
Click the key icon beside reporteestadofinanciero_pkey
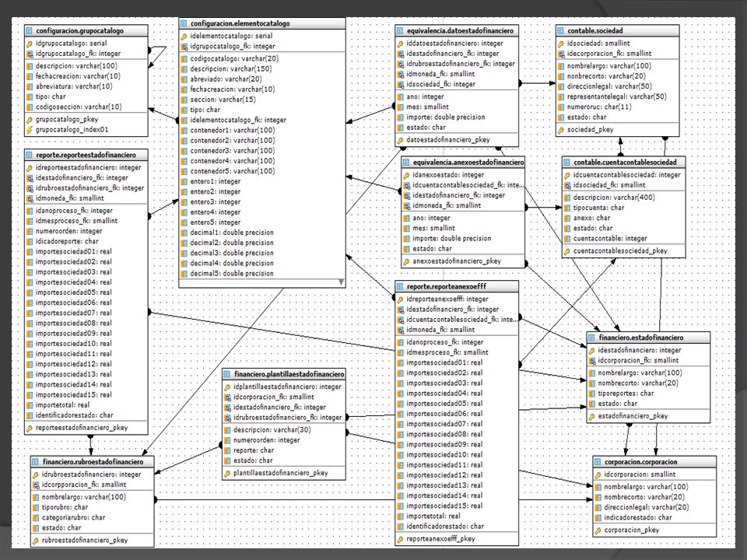pos(29,429)
